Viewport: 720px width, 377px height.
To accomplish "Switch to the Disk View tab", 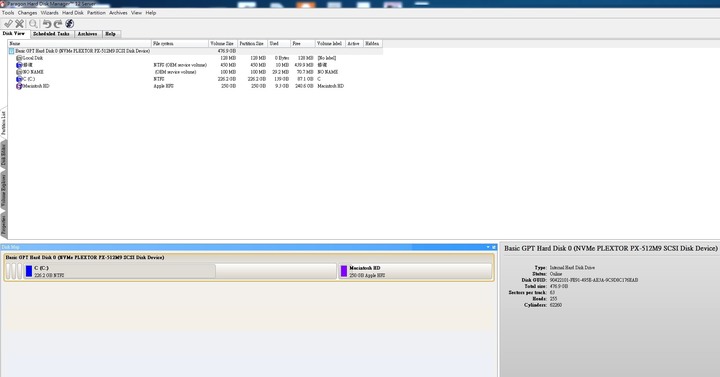I will pos(14,34).
